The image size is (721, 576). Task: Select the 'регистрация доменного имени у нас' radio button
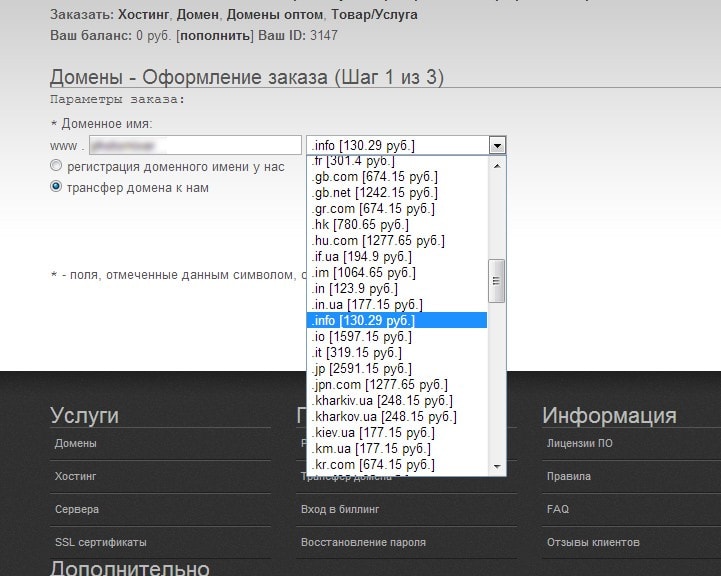click(x=56, y=166)
